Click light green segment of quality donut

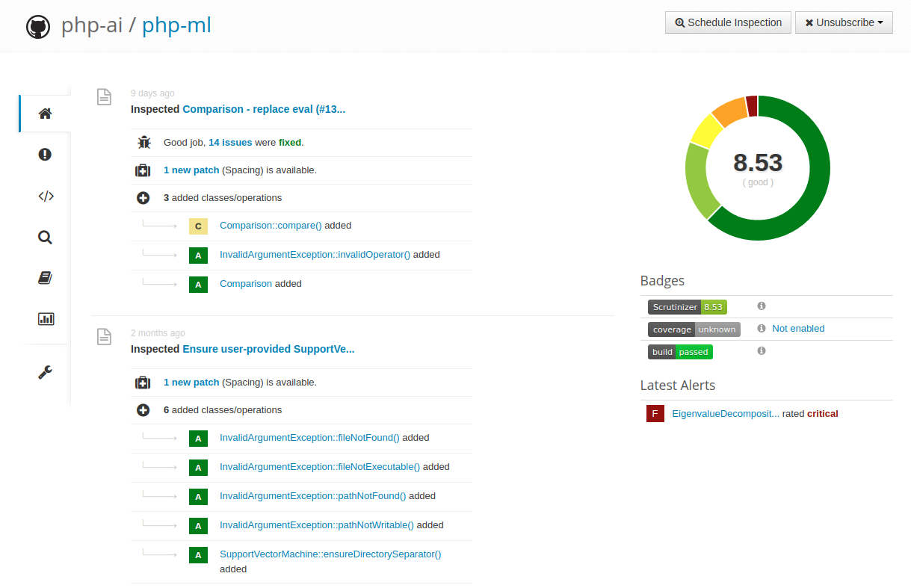click(698, 181)
